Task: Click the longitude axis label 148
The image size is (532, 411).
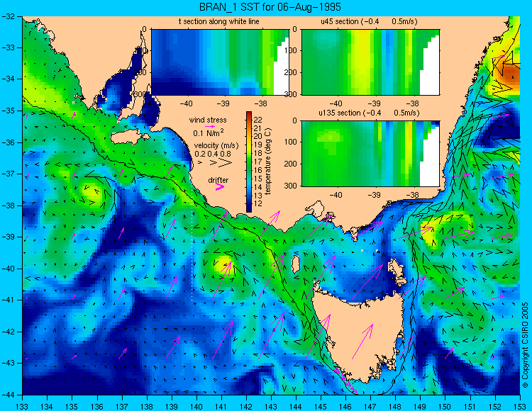Action: pos(395,407)
